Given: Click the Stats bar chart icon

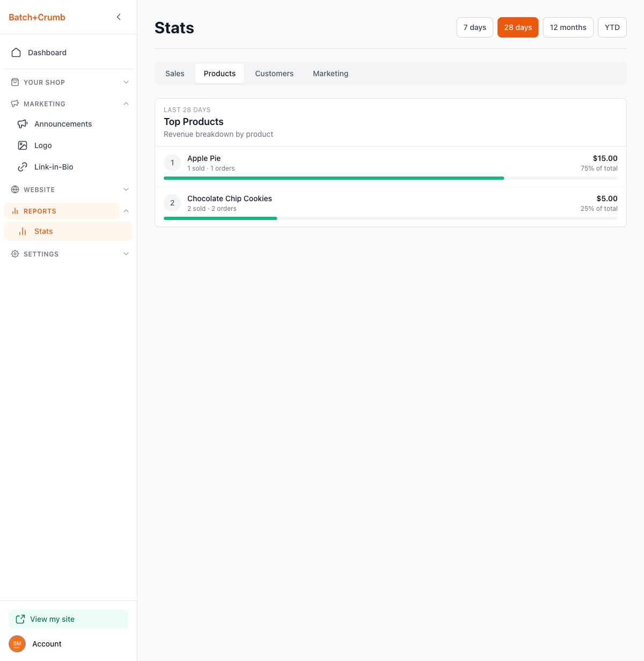Looking at the screenshot, I should click(x=23, y=231).
